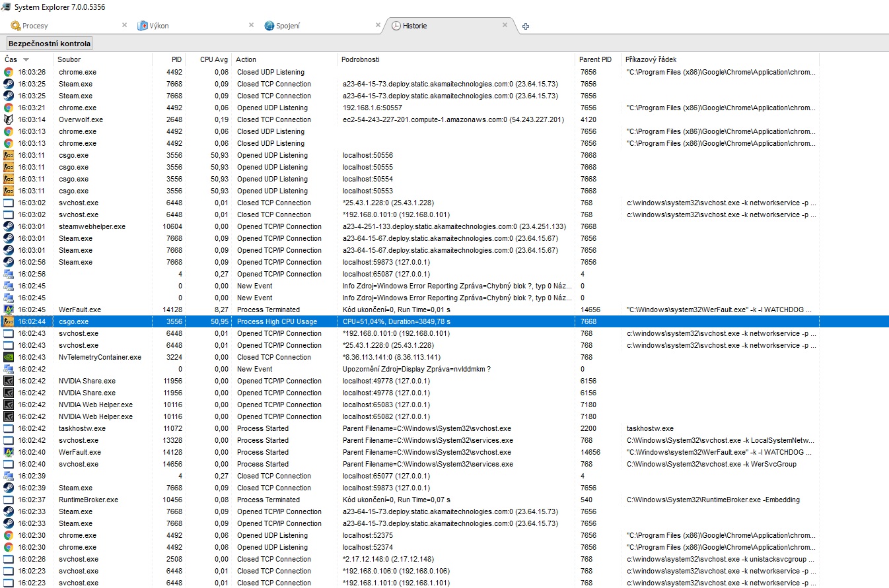The height and width of the screenshot is (588, 889).
Task: Click the RuntimeBroker.exe row icon
Action: (x=9, y=500)
